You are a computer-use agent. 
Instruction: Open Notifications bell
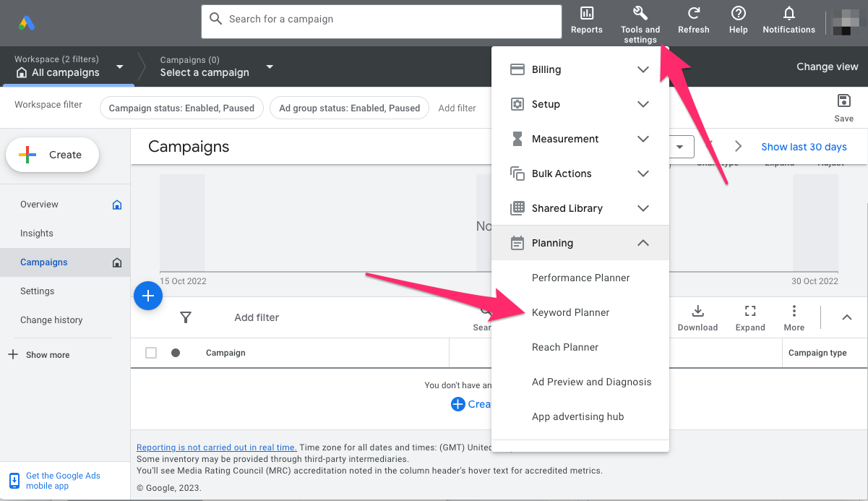(x=789, y=13)
